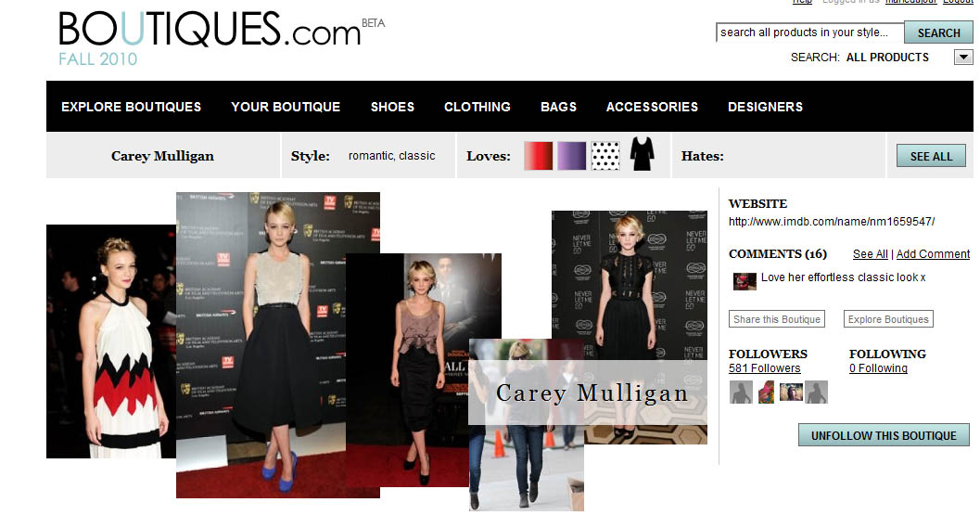Click the SEARCH button
980x528 pixels.
[938, 32]
